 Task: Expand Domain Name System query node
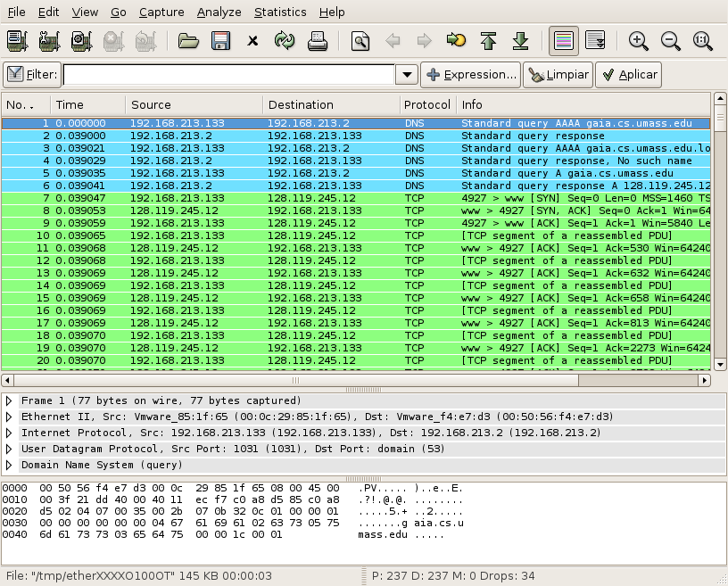9,465
